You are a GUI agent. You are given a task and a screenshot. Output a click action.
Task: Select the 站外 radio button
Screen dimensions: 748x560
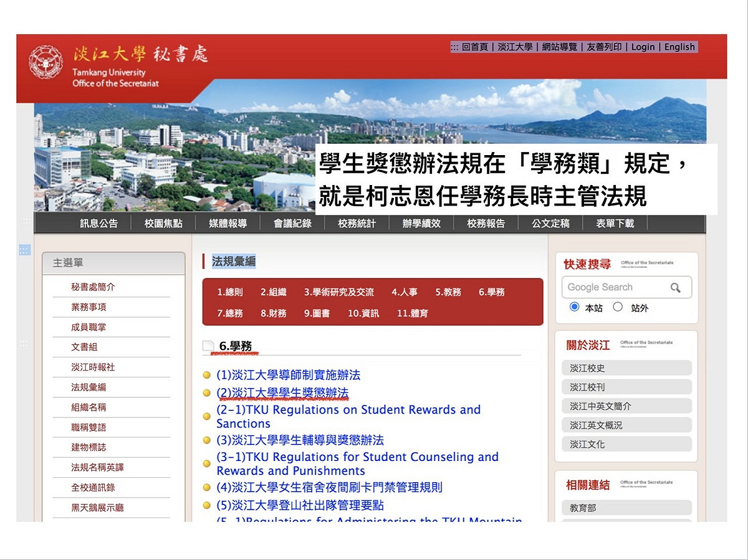(x=618, y=307)
